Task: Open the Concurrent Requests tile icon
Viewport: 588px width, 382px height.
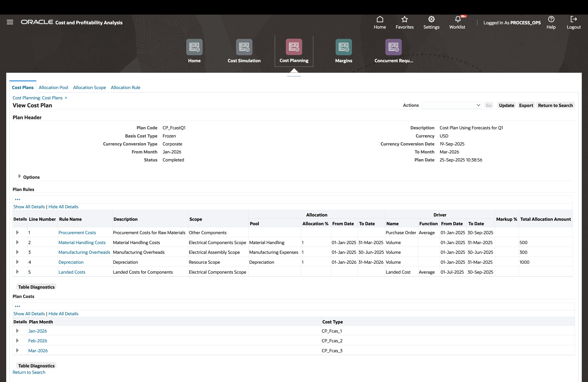Action: pyautogui.click(x=394, y=47)
